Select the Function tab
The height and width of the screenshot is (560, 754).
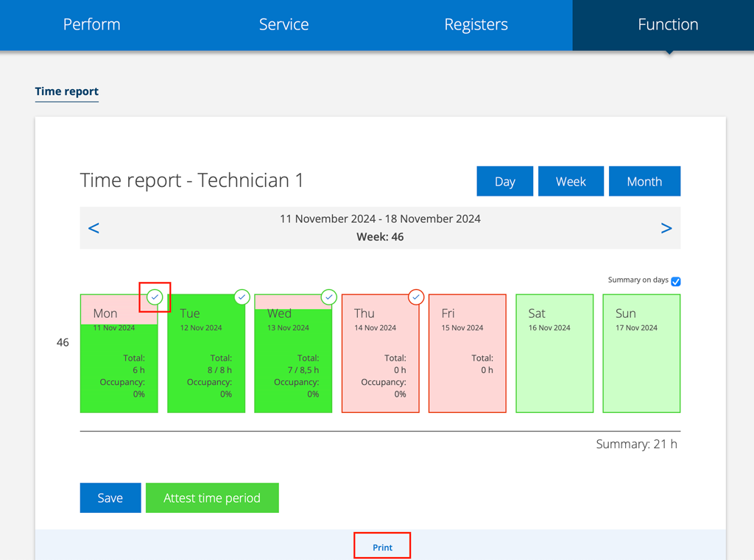(667, 25)
